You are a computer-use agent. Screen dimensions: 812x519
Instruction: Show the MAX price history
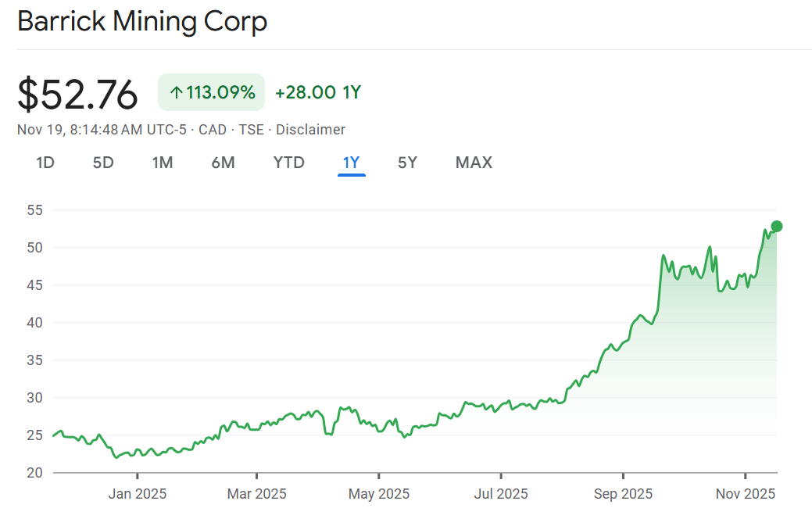click(x=474, y=163)
